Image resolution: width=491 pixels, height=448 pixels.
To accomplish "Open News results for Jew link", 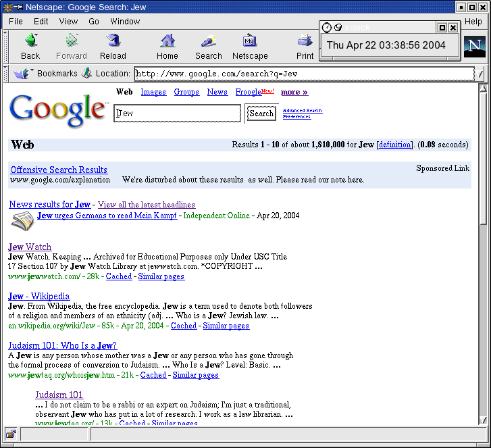I will pyautogui.click(x=50, y=204).
